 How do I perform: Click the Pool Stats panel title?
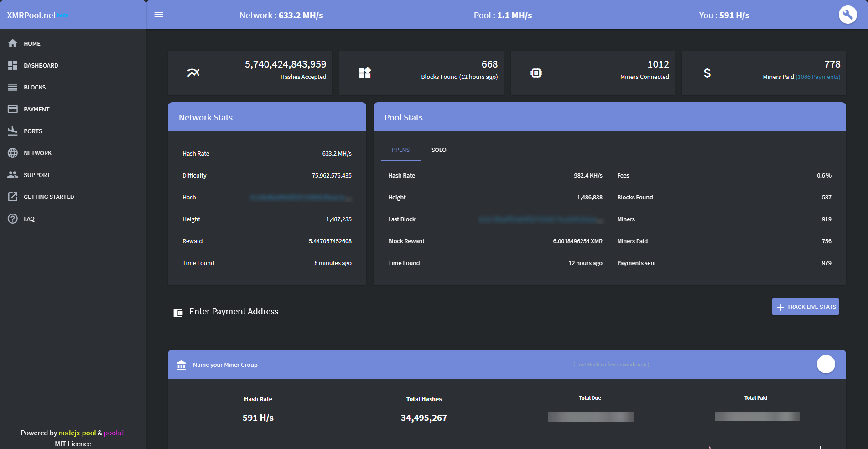[x=403, y=117]
